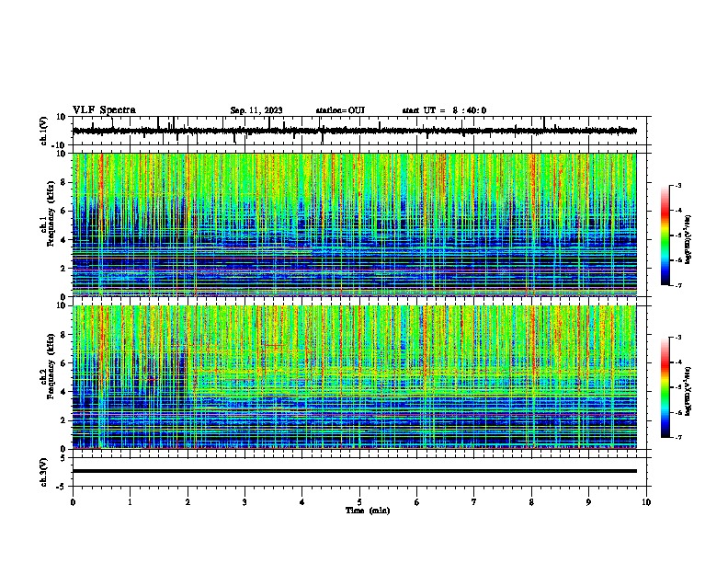Click the time axis tick label "7"
Screen dimensions: 728x563
pyautogui.click(x=474, y=502)
